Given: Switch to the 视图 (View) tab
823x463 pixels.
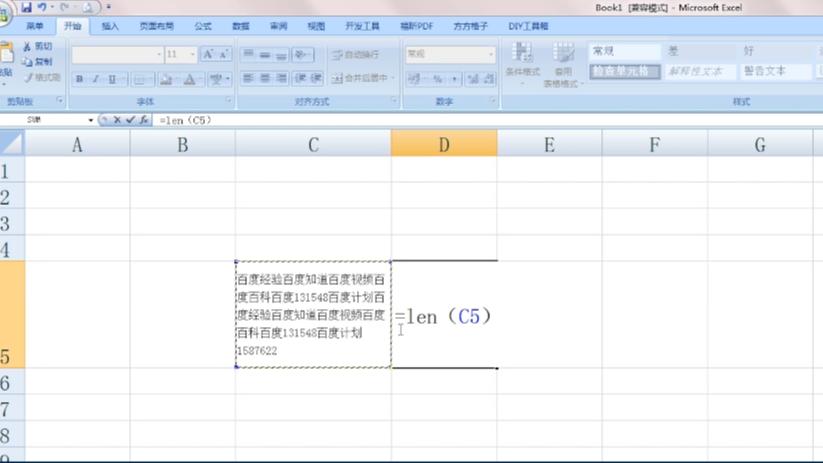Looking at the screenshot, I should [x=316, y=26].
